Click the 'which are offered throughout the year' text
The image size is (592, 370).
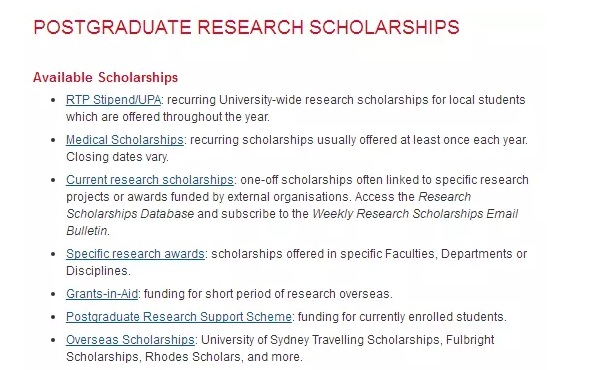168,117
